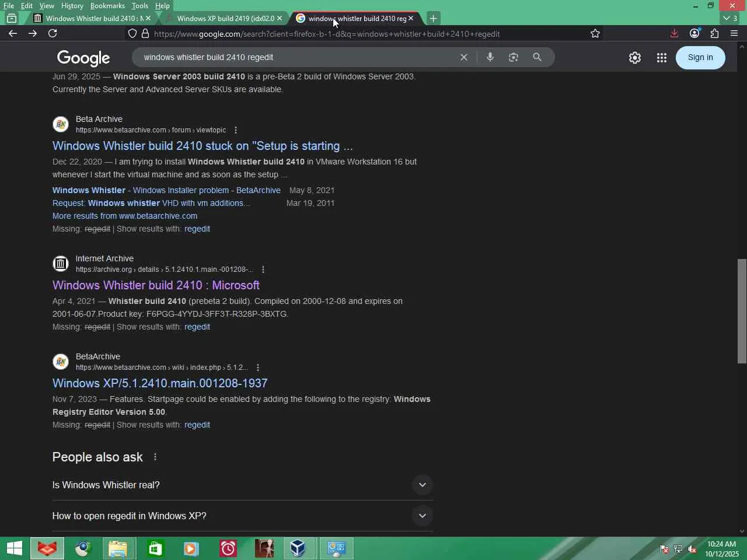Launch the Windows Store from the taskbar

(155, 548)
